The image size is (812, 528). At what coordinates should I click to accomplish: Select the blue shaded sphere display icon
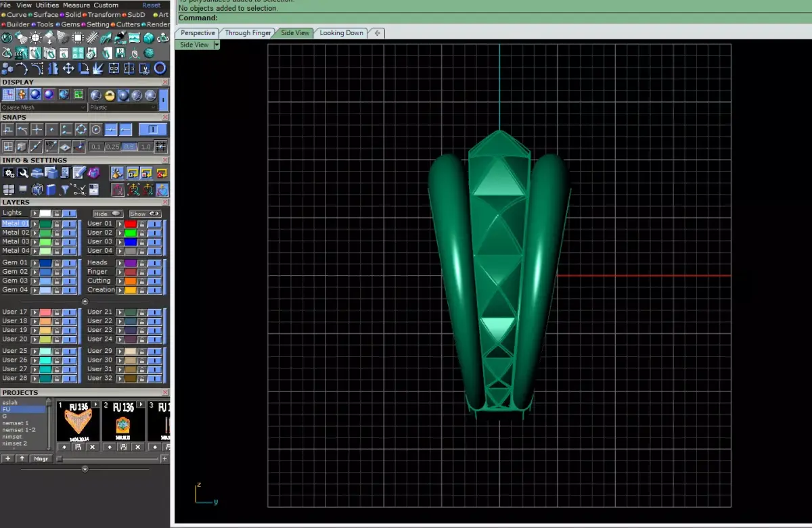(35, 94)
